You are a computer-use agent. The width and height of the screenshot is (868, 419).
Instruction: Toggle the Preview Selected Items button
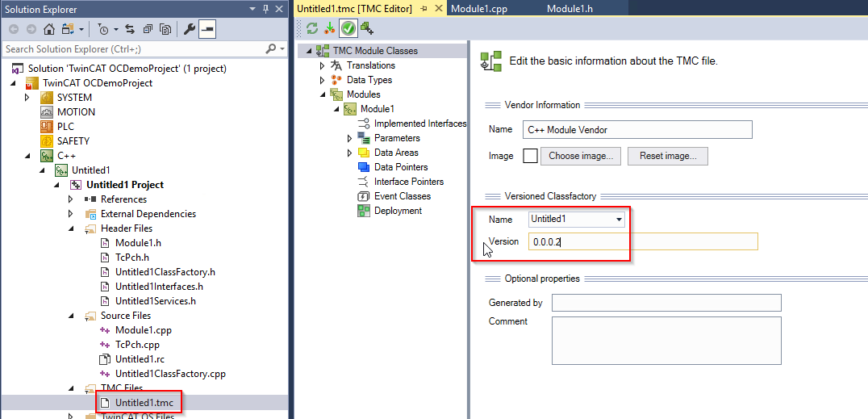pyautogui.click(x=207, y=29)
